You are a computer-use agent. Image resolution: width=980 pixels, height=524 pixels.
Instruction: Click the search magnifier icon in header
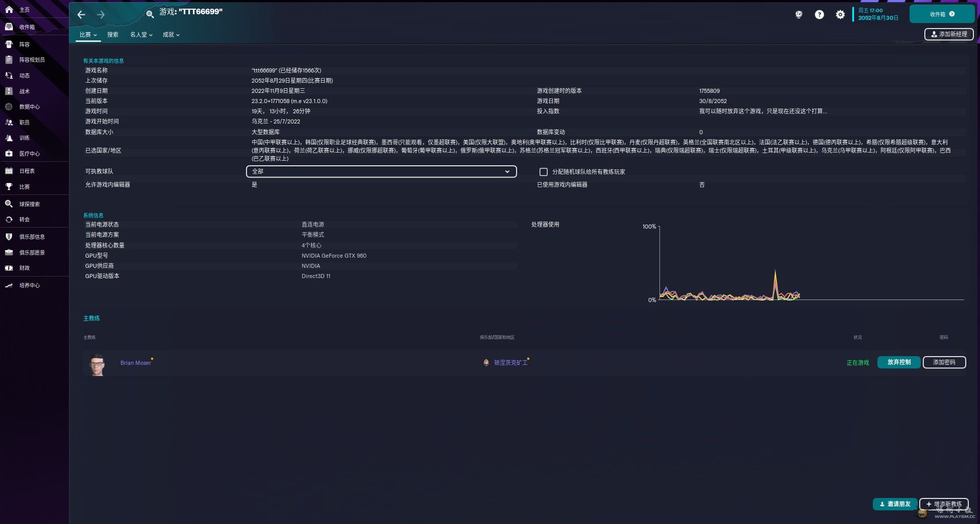(x=150, y=14)
